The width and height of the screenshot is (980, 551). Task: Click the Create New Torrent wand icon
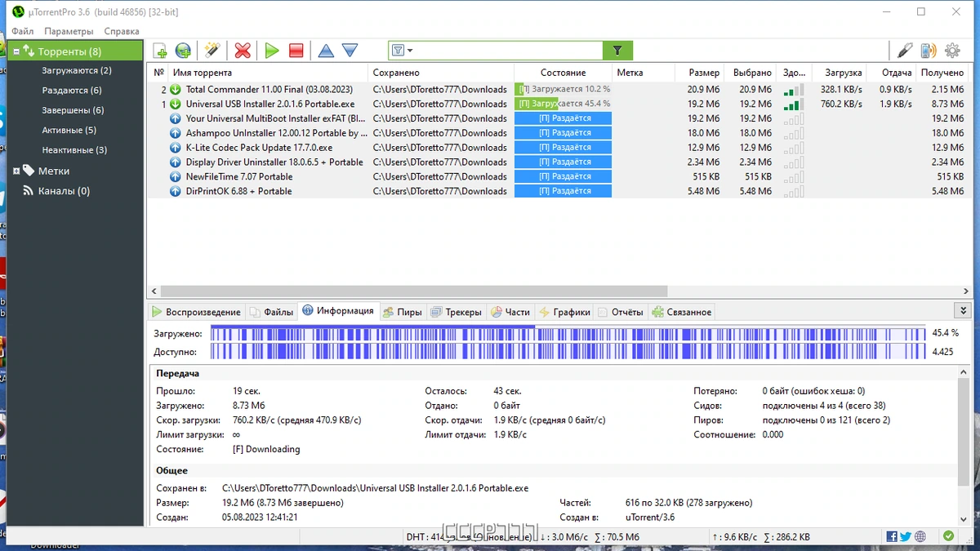pos(212,51)
